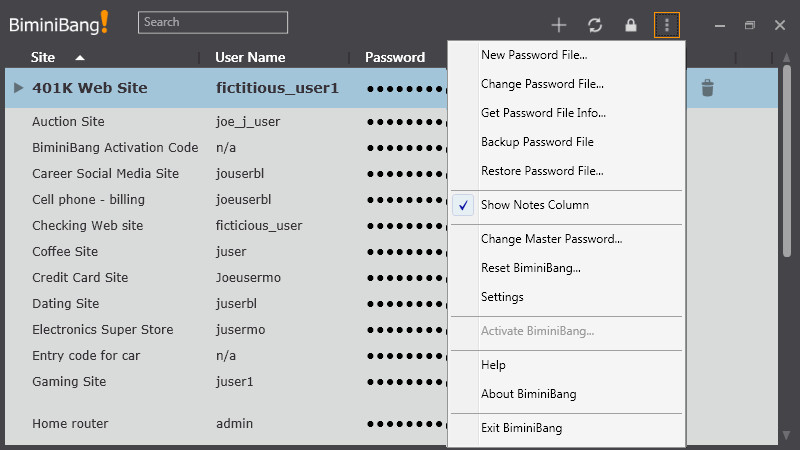This screenshot has width=800, height=450.
Task: Choose Exit BiminiBang
Action: 521,428
